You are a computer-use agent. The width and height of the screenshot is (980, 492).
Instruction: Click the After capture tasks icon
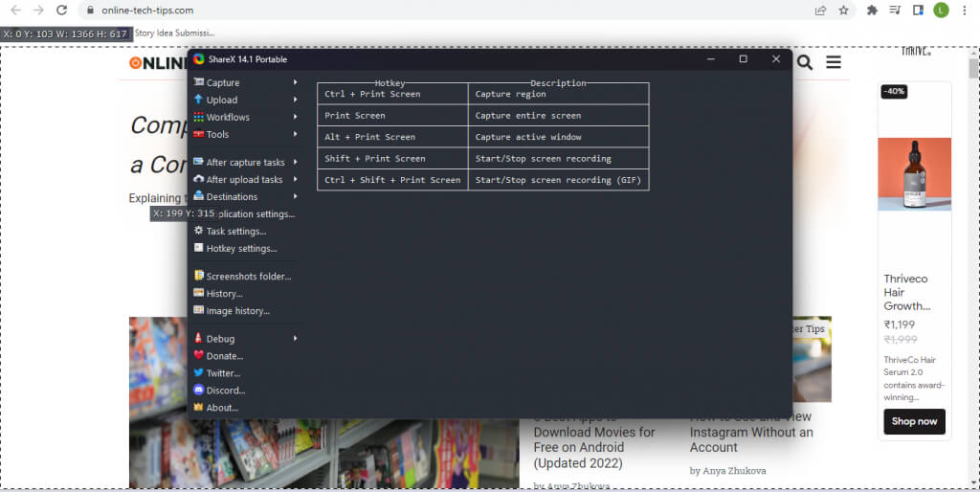pyautogui.click(x=199, y=162)
